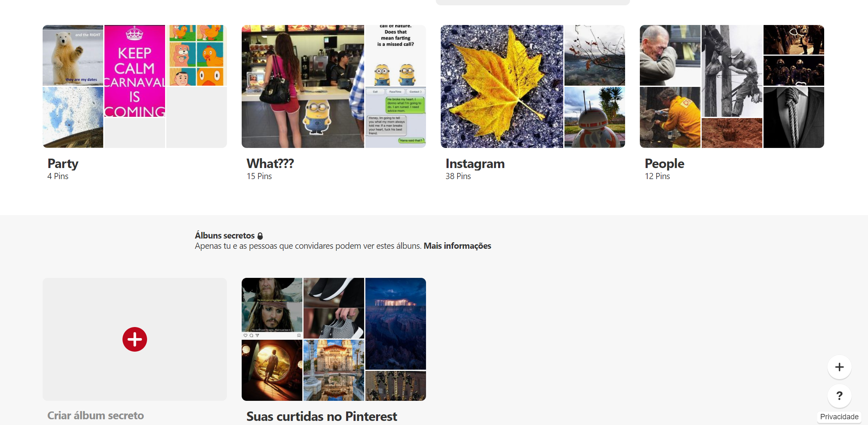This screenshot has height=425, width=868.
Task: Open the question mark help button
Action: tap(839, 396)
